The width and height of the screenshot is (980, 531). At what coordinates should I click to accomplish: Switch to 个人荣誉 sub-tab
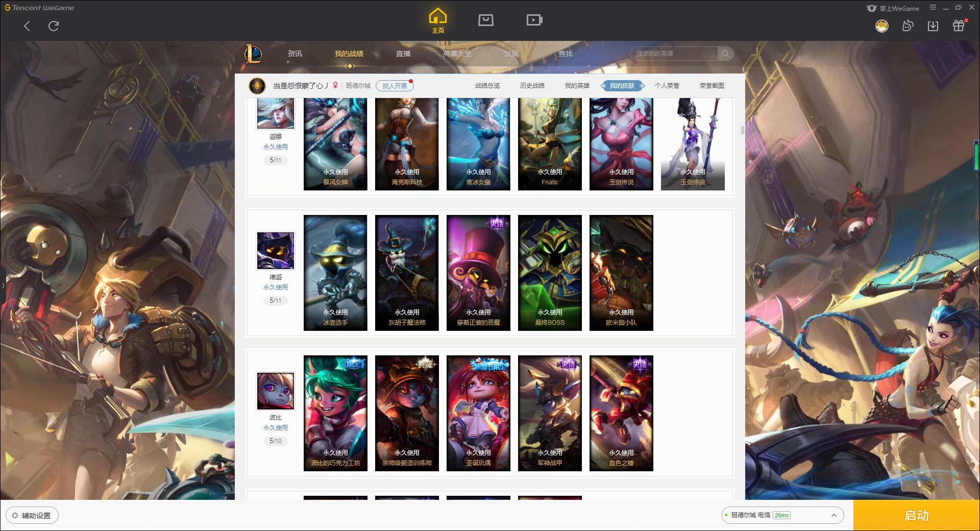click(x=667, y=86)
